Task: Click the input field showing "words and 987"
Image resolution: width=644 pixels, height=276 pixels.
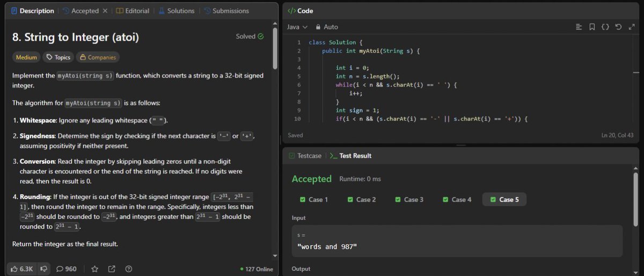Action: tap(457, 241)
